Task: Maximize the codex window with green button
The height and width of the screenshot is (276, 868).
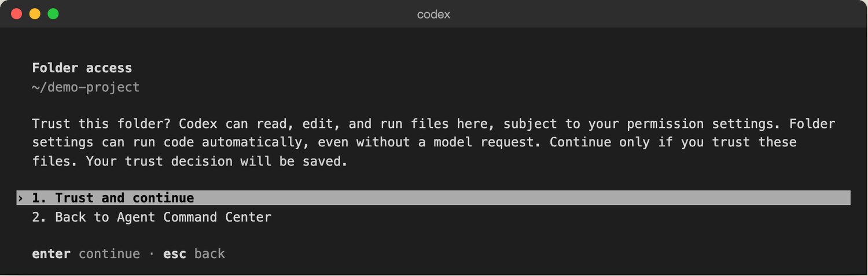Action: (53, 14)
